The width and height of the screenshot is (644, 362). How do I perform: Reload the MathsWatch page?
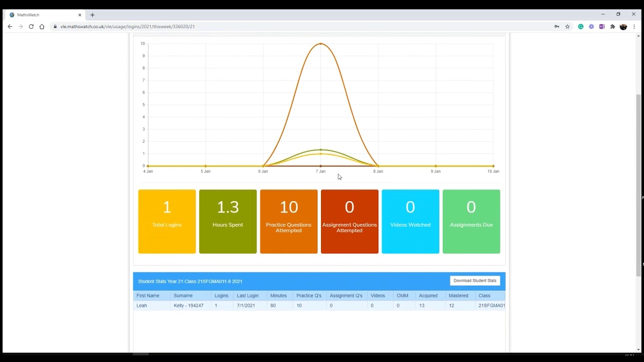31,27
